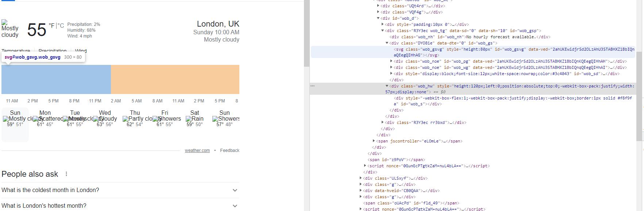Click Friday's Showers forecast icon
The image size is (644, 211).
[165, 119]
